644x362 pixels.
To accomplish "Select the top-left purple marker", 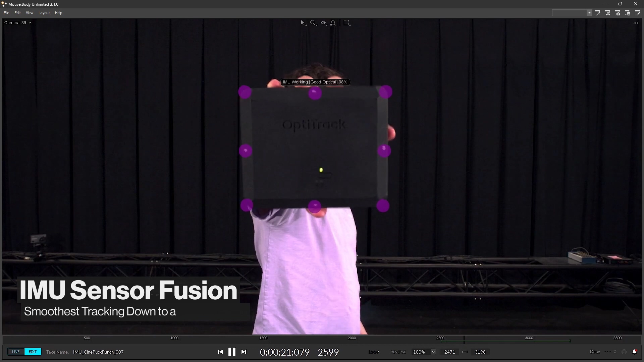I will [x=245, y=92].
